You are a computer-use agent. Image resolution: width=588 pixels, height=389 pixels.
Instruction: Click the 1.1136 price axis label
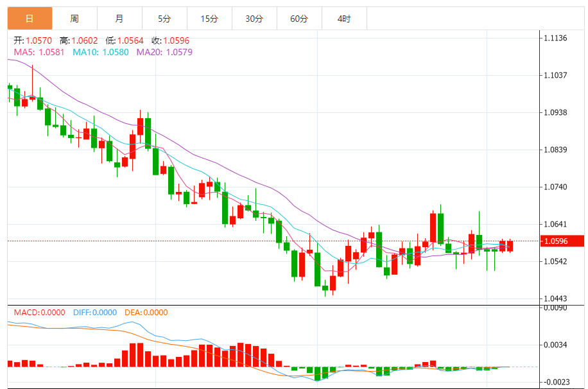point(555,38)
